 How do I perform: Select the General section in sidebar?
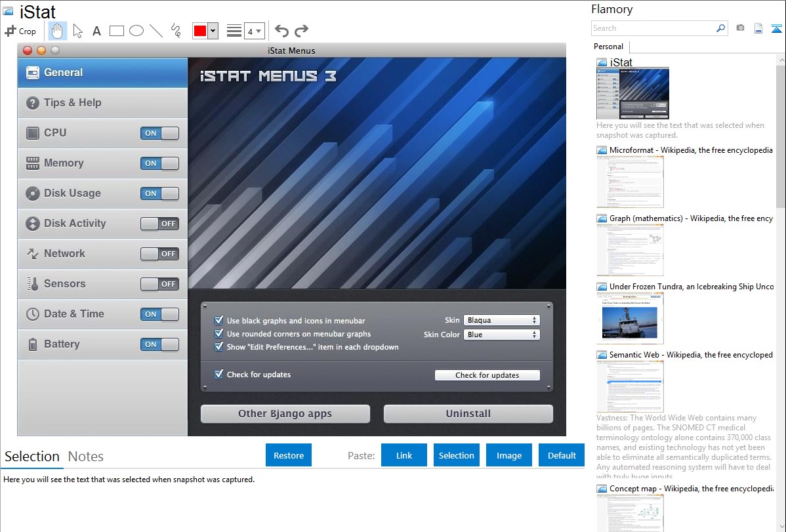[103, 73]
